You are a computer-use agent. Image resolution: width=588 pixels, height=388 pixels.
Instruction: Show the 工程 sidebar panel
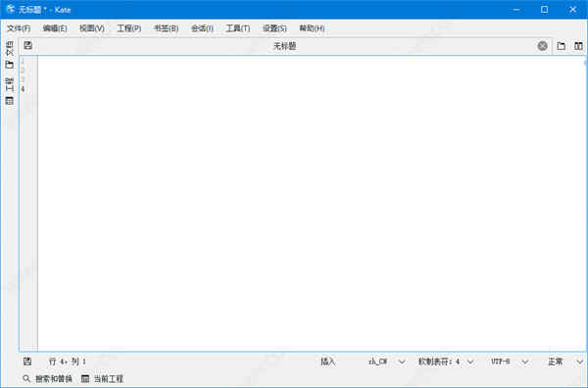click(10, 91)
